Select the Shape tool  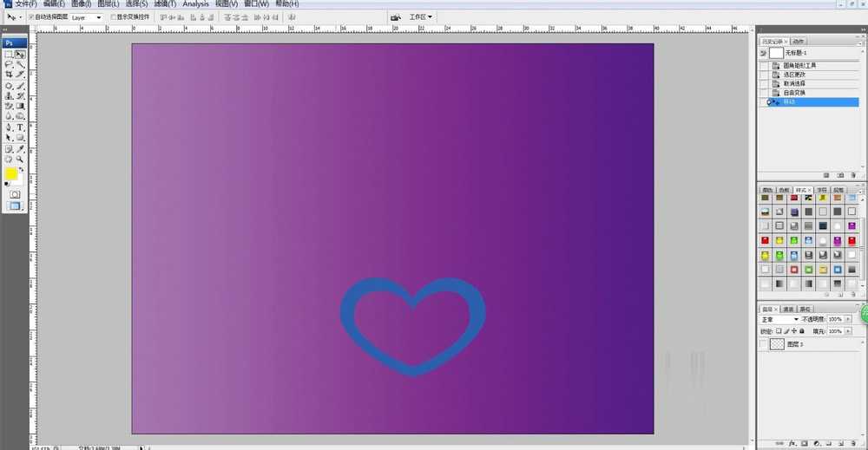[20, 138]
